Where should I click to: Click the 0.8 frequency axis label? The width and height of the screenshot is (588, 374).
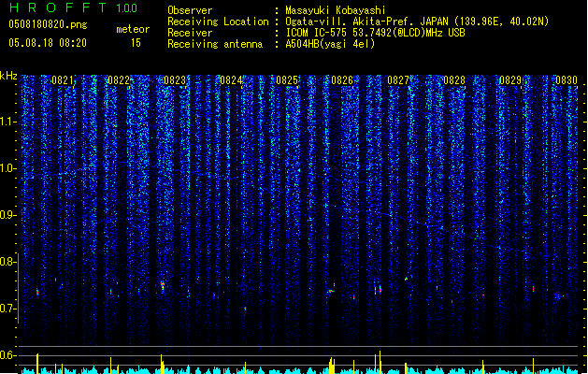tap(8, 262)
